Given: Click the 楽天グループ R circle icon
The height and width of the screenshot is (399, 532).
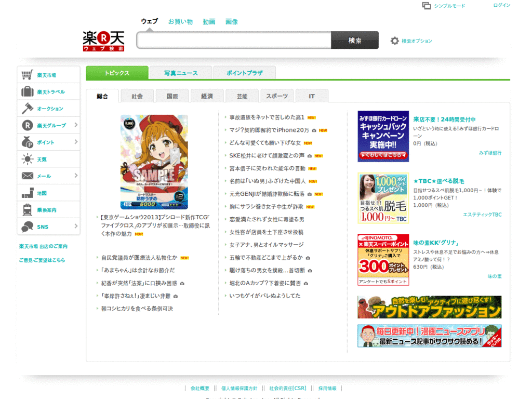Looking at the screenshot, I should (27, 126).
